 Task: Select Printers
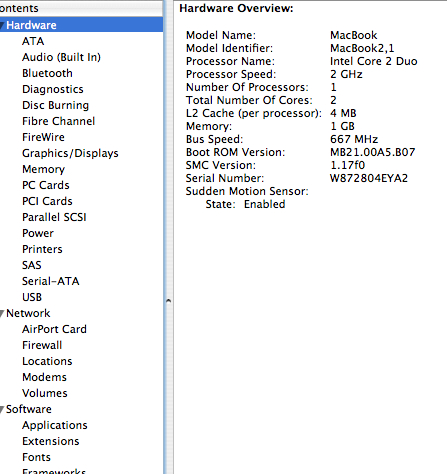42,249
